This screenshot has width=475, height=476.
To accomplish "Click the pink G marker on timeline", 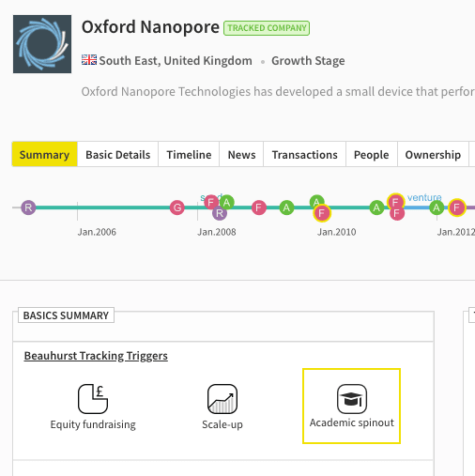I will tap(177, 207).
